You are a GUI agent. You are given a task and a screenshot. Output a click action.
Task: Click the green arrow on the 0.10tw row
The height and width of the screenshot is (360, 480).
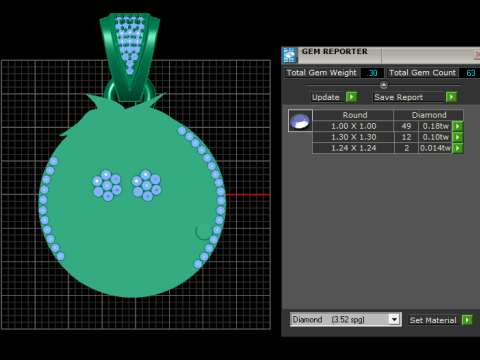(458, 137)
